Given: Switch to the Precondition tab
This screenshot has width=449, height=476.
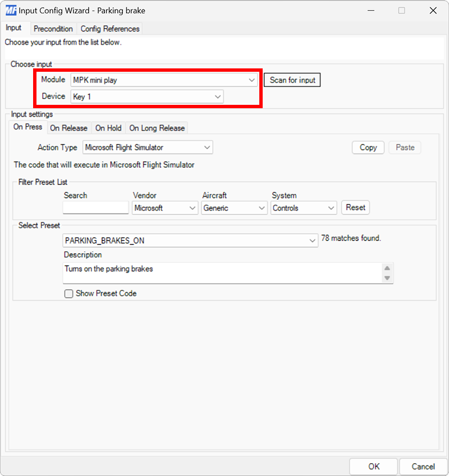Looking at the screenshot, I should [x=53, y=29].
